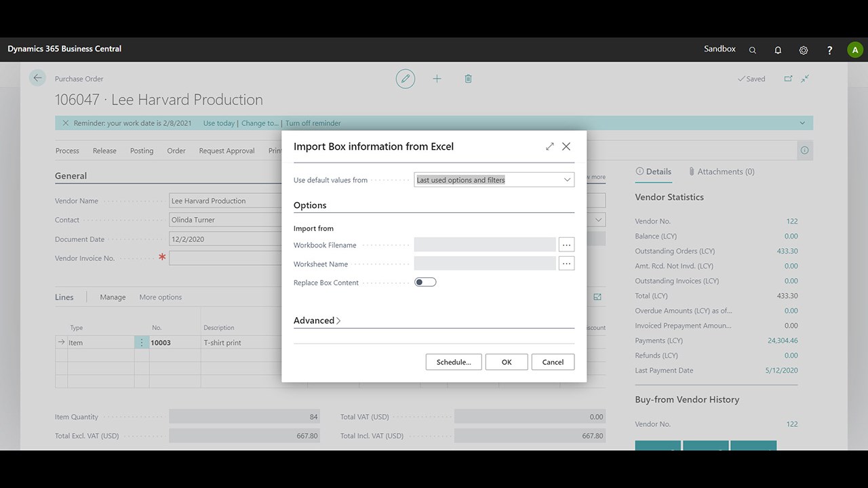The width and height of the screenshot is (868, 488).
Task: Click the General section heading
Action: tap(71, 176)
